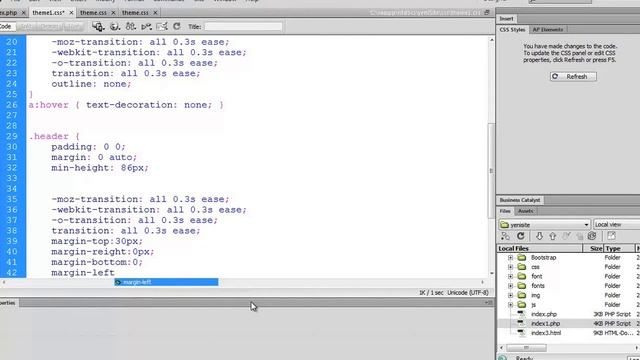The height and width of the screenshot is (360, 640).
Task: Select the index3.html file name
Action: coord(546,333)
